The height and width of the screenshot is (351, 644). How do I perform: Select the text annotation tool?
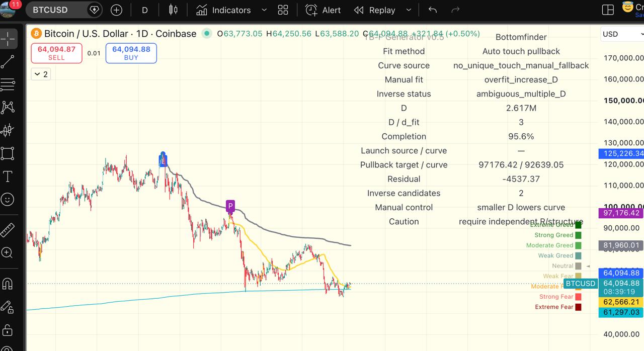8,176
